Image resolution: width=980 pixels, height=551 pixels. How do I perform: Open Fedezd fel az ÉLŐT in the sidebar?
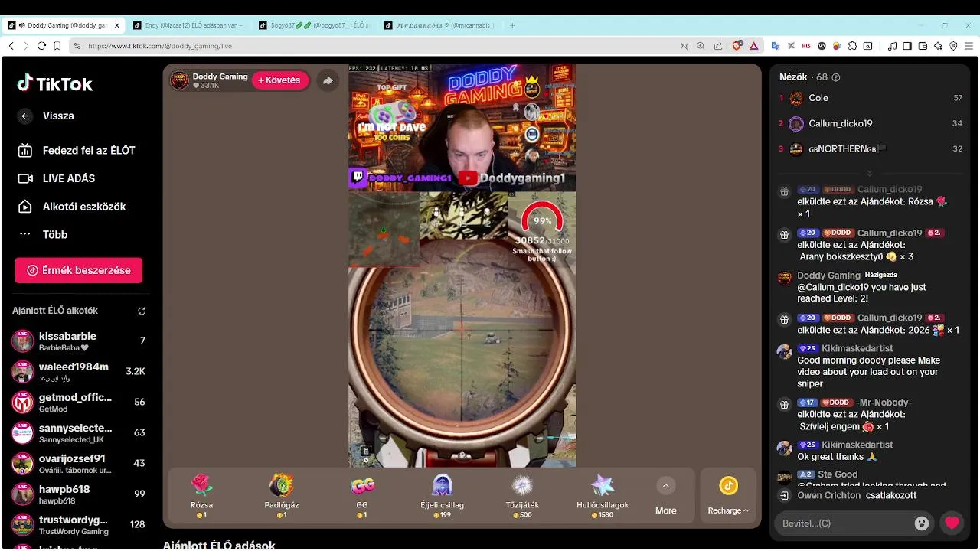point(77,151)
